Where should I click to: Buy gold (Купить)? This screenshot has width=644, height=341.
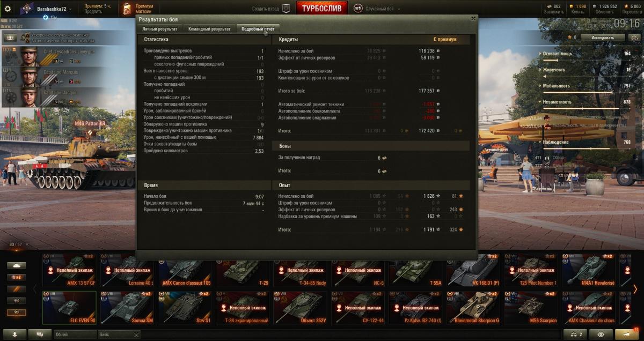(577, 12)
